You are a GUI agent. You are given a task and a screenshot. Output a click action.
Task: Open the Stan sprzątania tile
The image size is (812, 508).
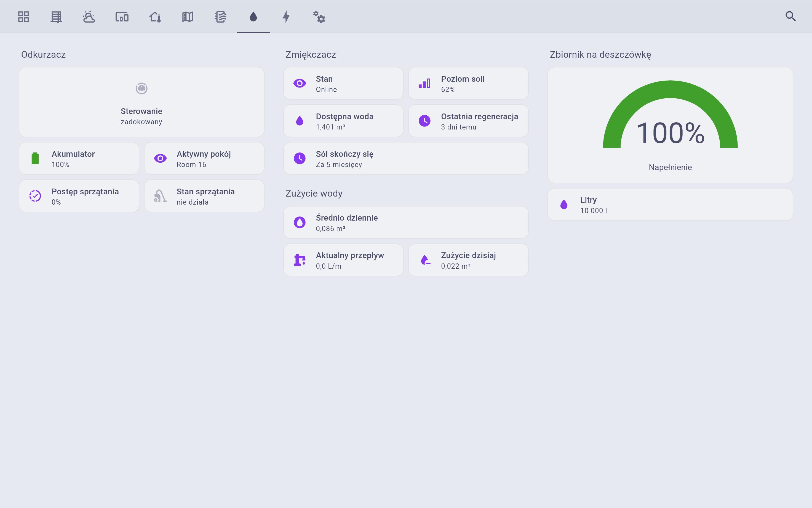(x=204, y=196)
